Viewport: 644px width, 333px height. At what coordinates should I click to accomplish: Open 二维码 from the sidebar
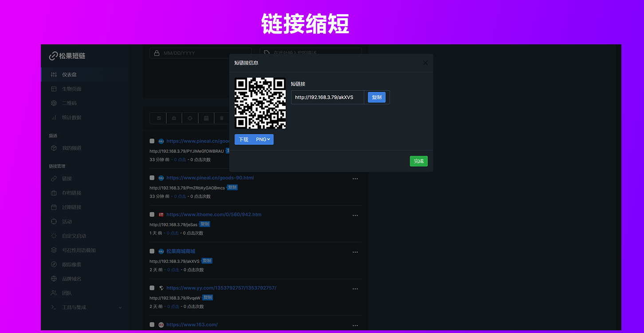click(69, 103)
